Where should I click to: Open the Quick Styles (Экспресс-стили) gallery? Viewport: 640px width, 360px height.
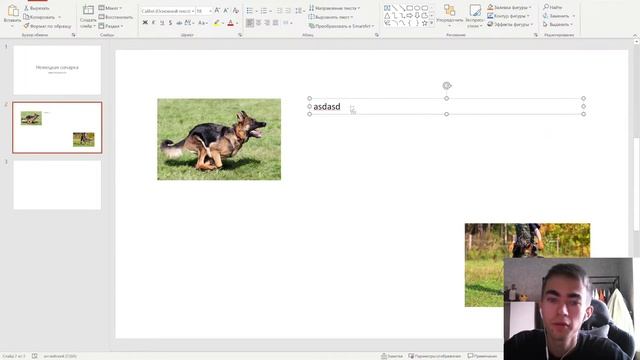474,16
